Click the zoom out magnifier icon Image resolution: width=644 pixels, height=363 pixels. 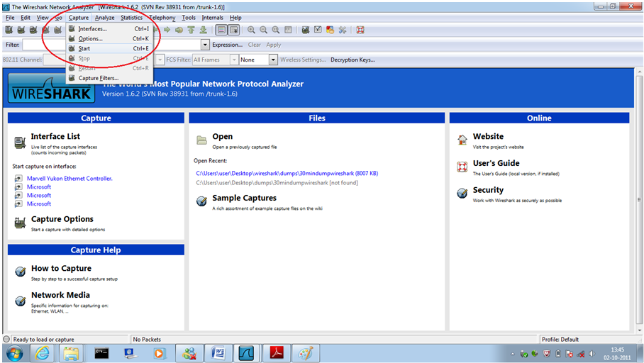pyautogui.click(x=263, y=30)
